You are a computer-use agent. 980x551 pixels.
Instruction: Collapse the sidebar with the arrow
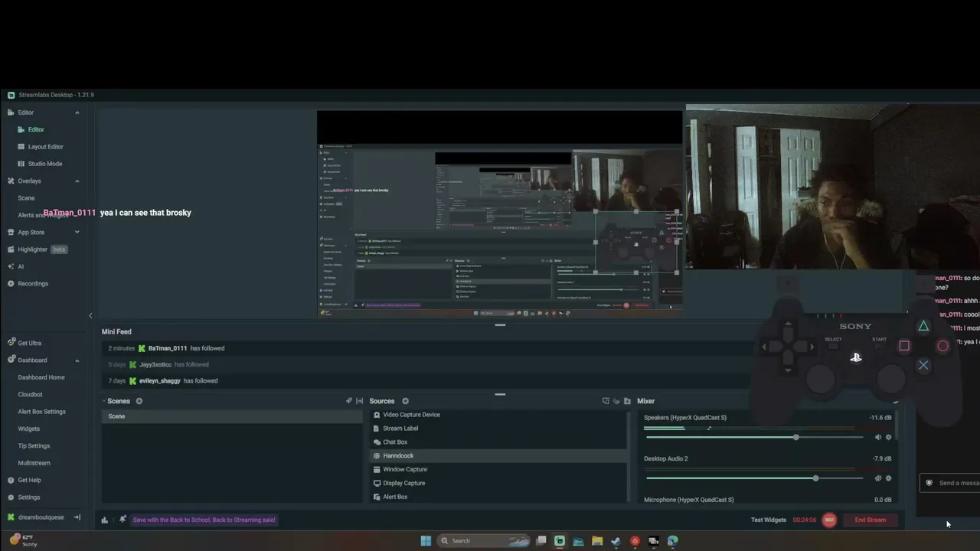(x=90, y=315)
